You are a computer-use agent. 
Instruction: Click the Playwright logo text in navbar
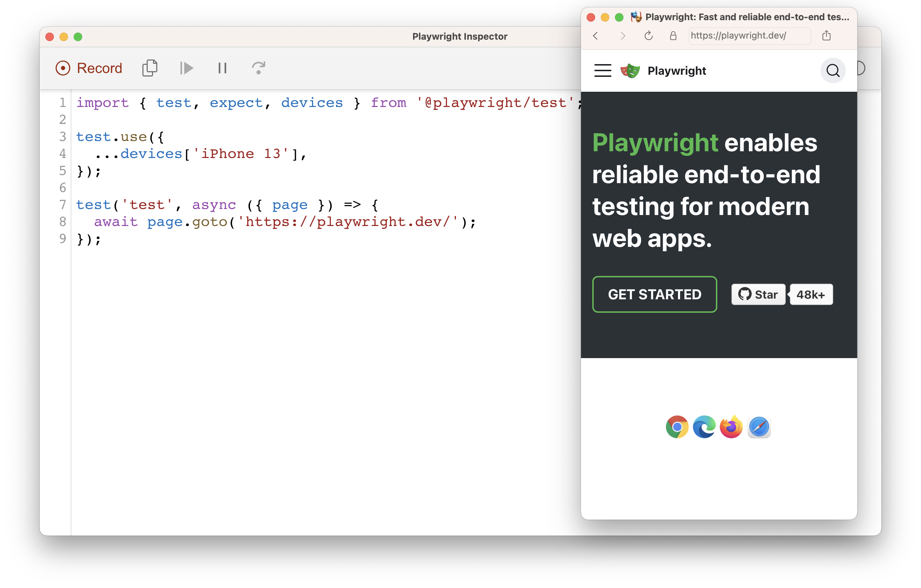tap(677, 70)
